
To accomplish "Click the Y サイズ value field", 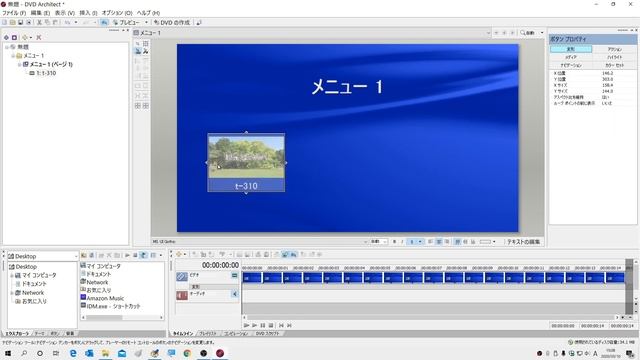I will pos(618,91).
